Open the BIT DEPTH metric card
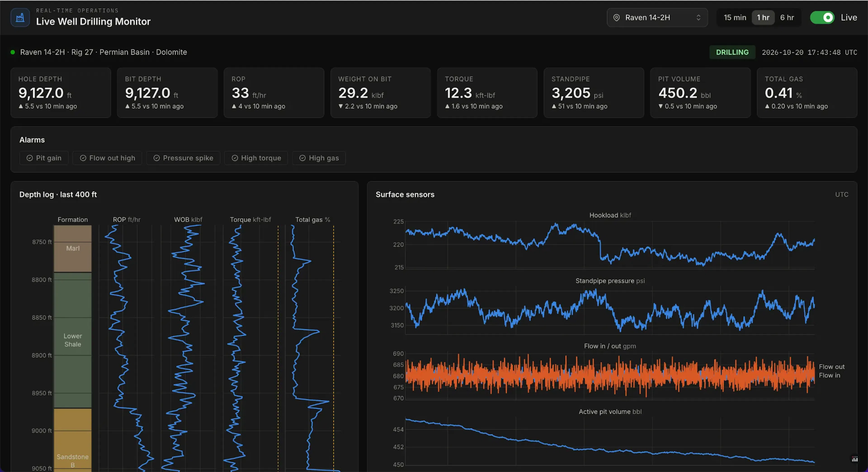The height and width of the screenshot is (472, 868). [x=167, y=92]
